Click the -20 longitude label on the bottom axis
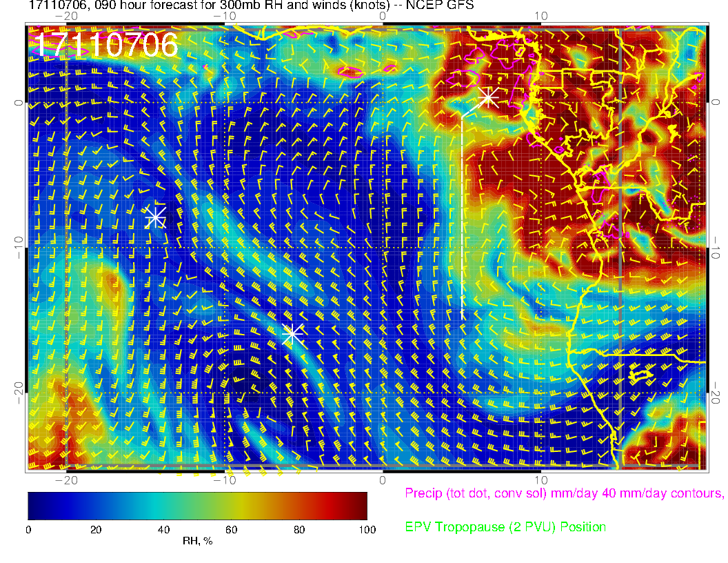This screenshot has width=728, height=563. pyautogui.click(x=66, y=480)
